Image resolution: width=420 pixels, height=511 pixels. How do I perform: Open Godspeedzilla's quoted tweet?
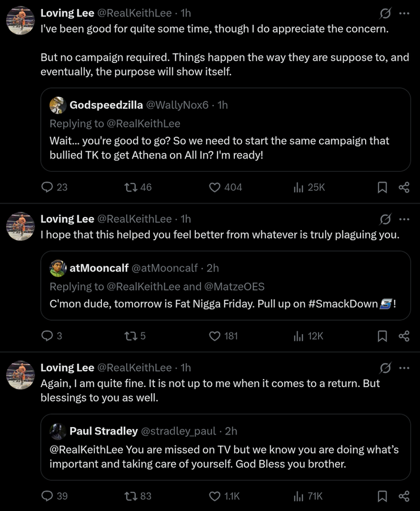225,147
